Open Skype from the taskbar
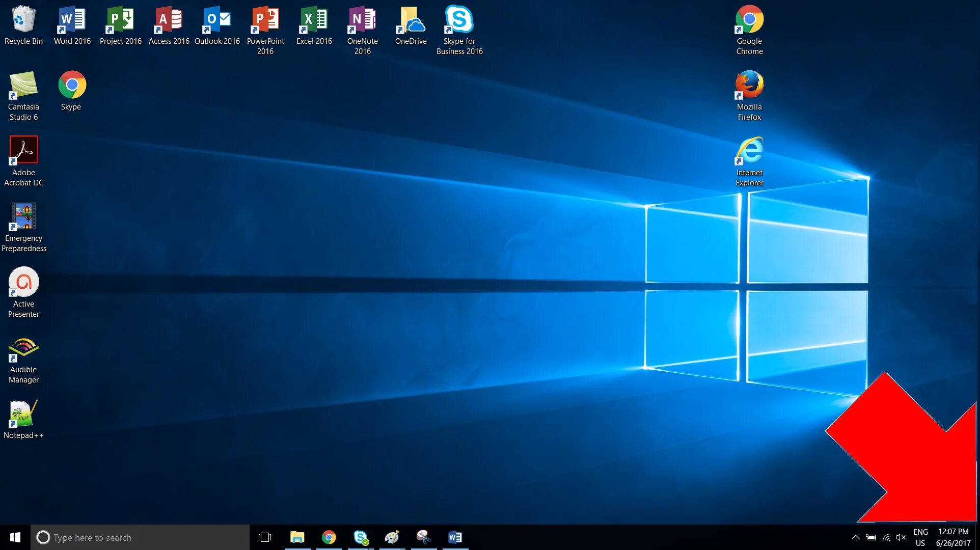 (x=361, y=537)
